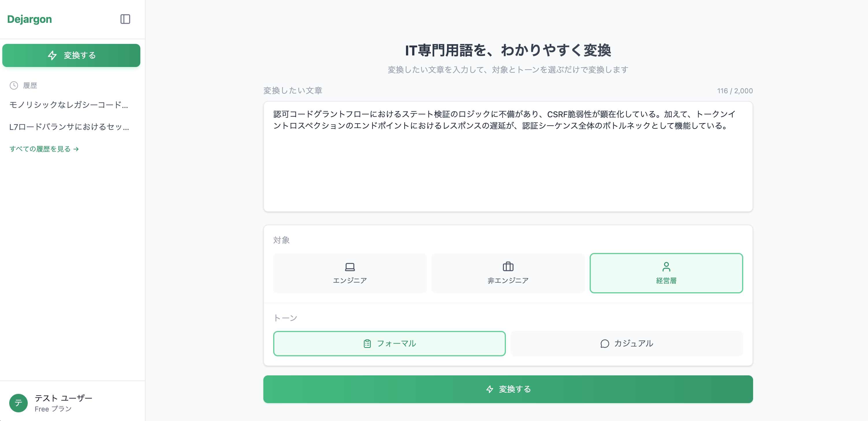Click the clipboard icon on フォーマル

point(367,344)
